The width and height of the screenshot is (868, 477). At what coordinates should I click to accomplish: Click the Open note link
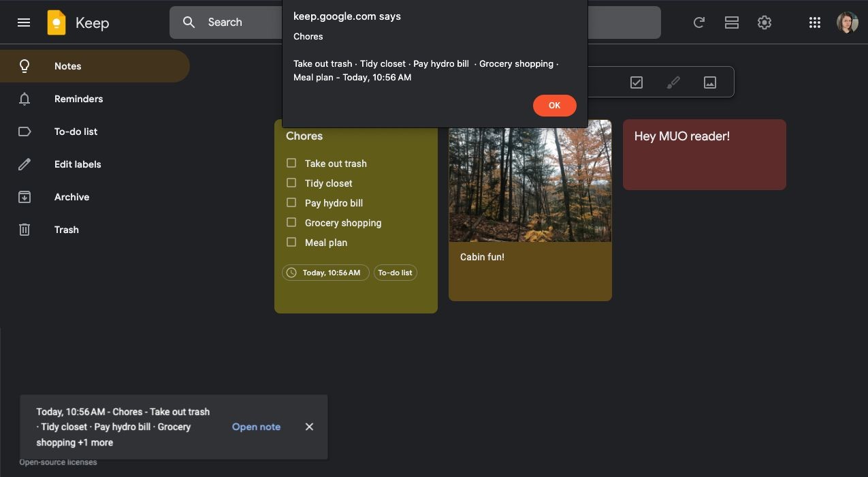(x=256, y=427)
